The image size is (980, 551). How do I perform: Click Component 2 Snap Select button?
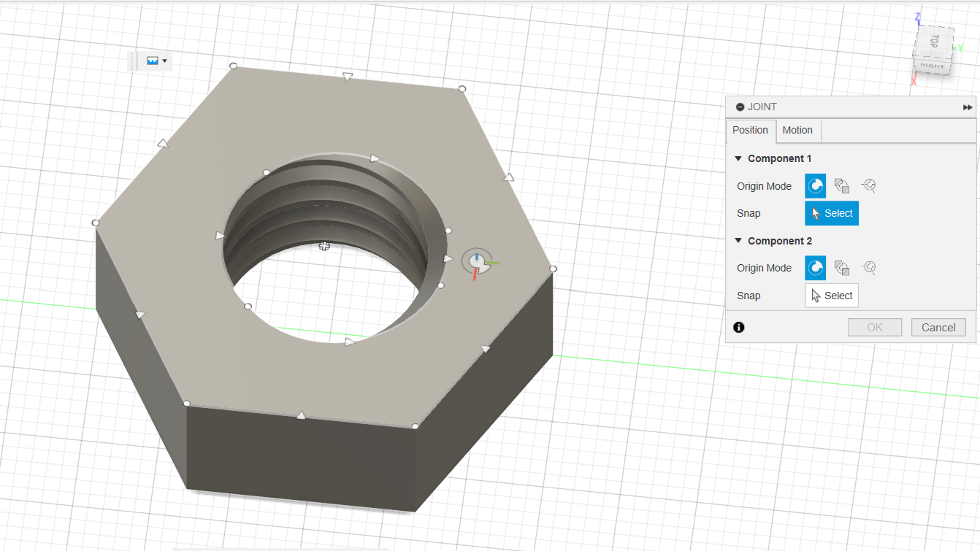[x=832, y=296]
